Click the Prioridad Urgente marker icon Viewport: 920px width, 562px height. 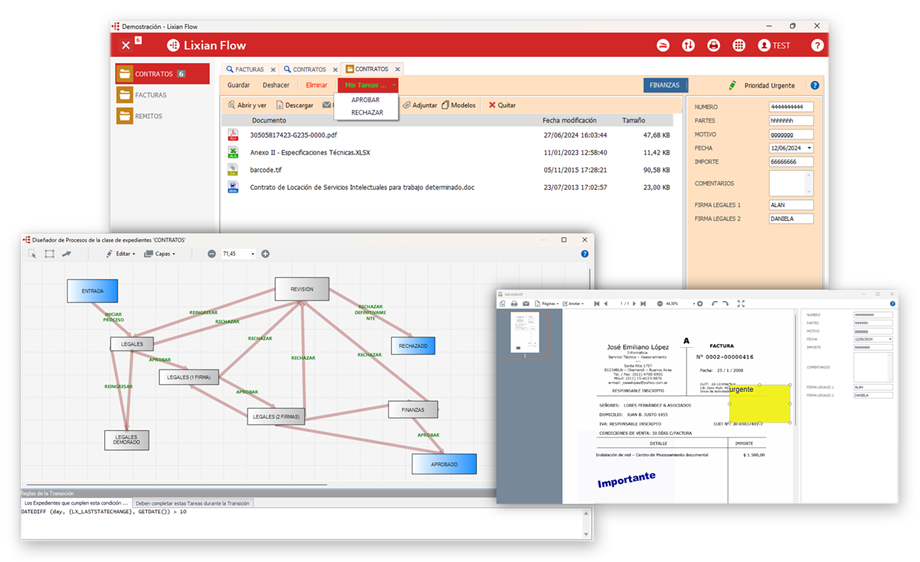[x=732, y=85]
